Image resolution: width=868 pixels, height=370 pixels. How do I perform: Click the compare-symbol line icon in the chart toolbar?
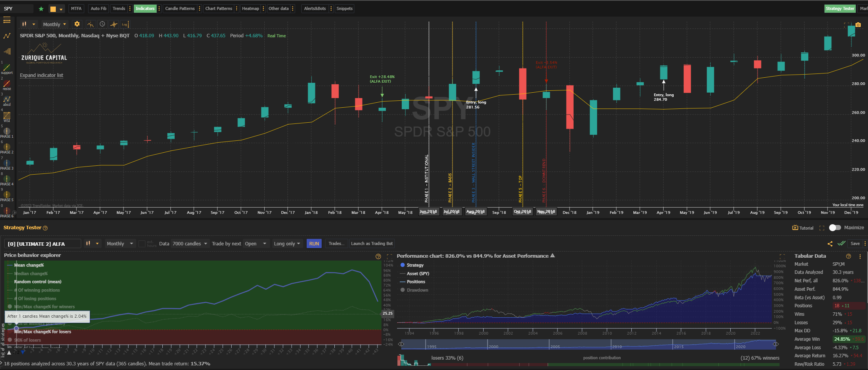click(90, 24)
